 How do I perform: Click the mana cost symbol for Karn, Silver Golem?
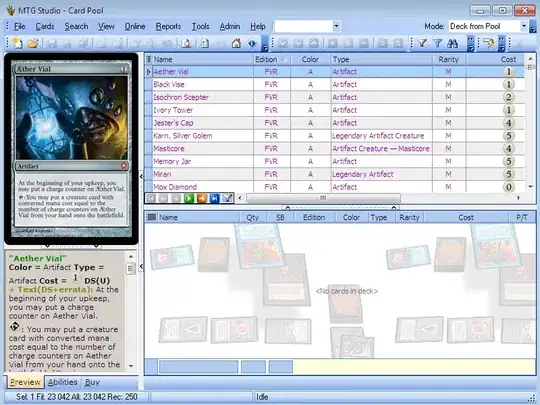click(x=508, y=136)
